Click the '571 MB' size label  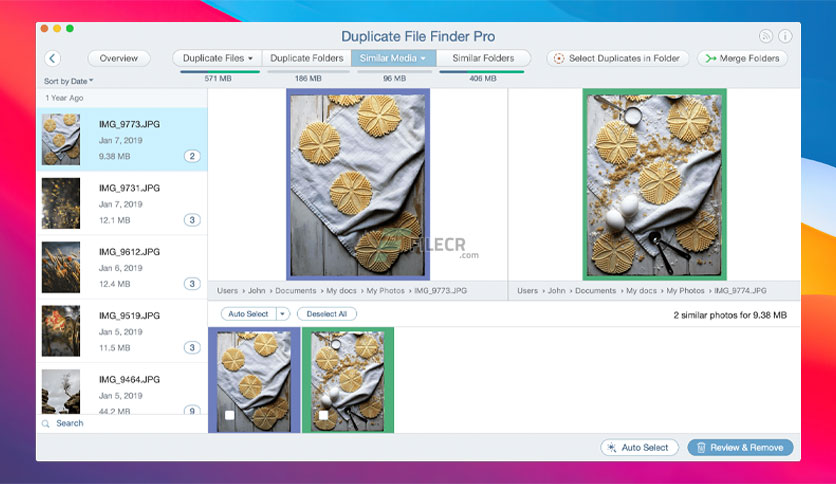coord(218,78)
